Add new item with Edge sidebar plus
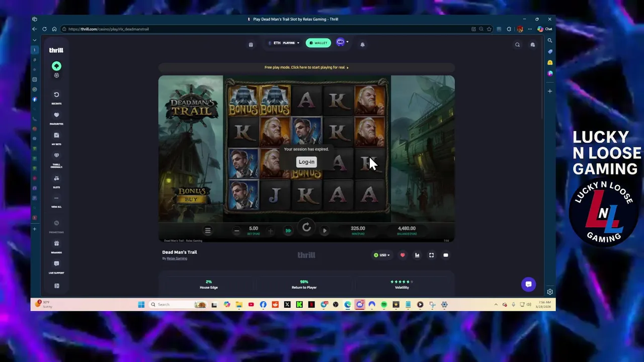The width and height of the screenshot is (644, 362). (550, 91)
